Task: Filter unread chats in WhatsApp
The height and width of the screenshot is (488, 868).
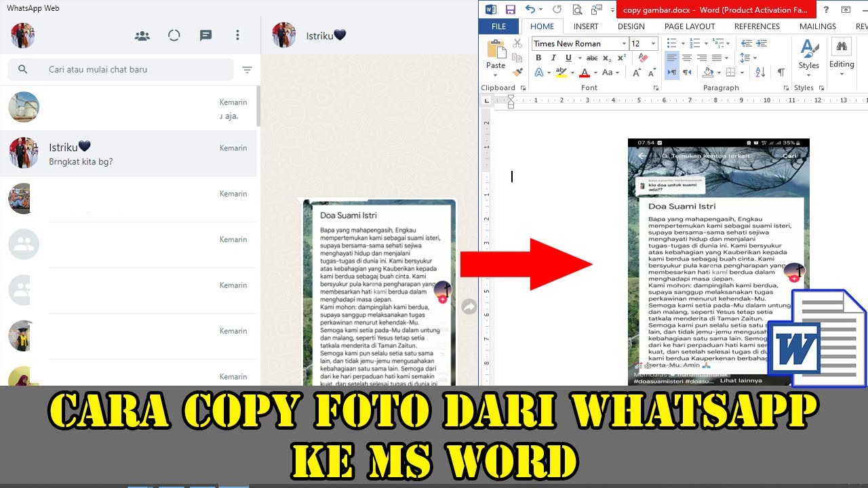Action: coord(247,70)
